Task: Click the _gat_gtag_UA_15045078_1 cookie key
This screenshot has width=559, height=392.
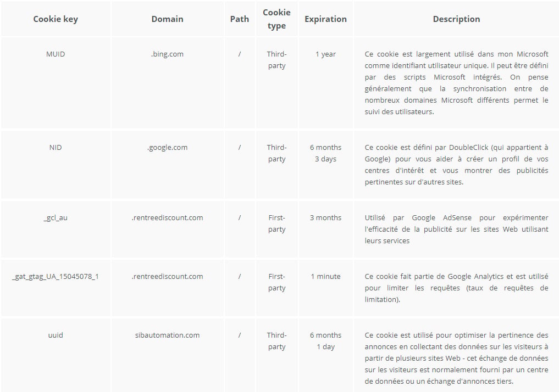Action: [56, 277]
